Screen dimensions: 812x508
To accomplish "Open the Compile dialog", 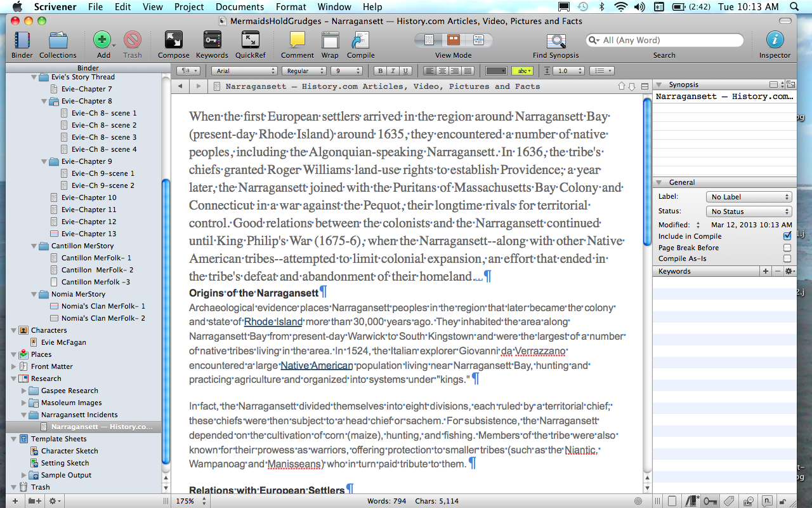I will (x=360, y=41).
